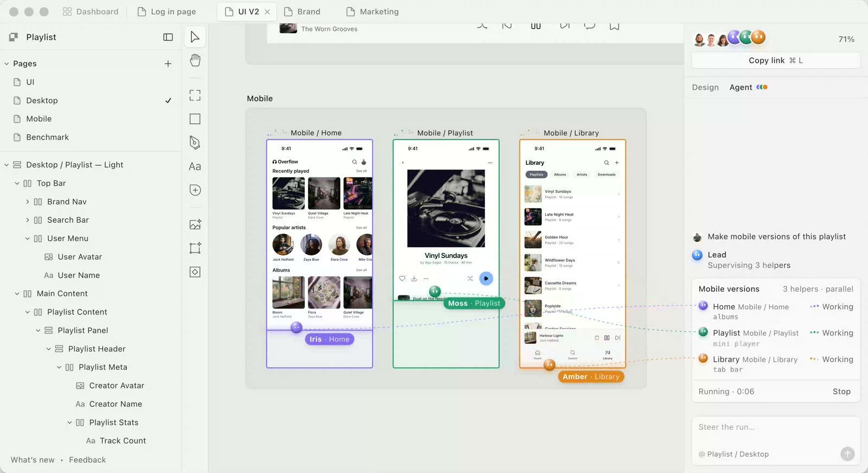Image resolution: width=868 pixels, height=473 pixels.
Task: Choose the Frame corners tool
Action: 195,96
